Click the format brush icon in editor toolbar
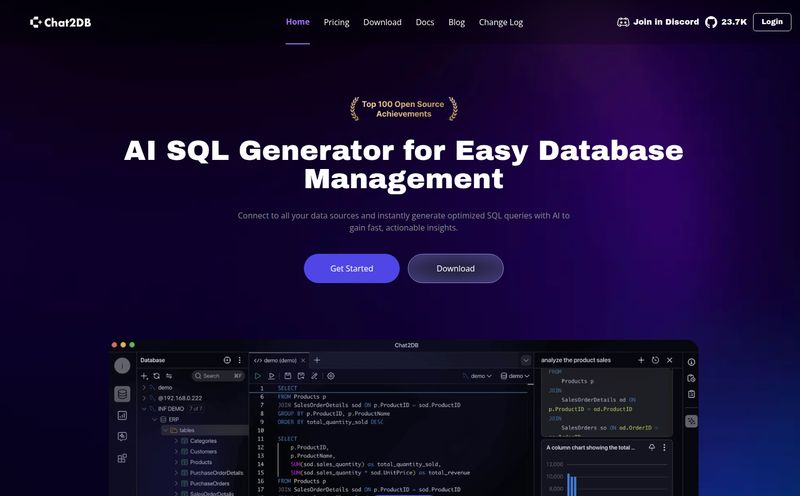 click(314, 376)
